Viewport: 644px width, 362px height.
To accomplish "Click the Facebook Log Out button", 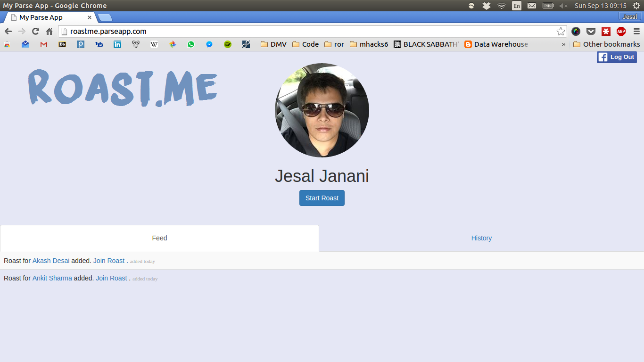I will click(x=617, y=57).
